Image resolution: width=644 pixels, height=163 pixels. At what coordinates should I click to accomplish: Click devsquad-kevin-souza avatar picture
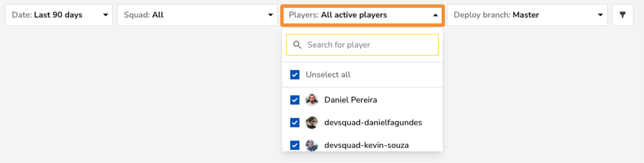point(312,145)
